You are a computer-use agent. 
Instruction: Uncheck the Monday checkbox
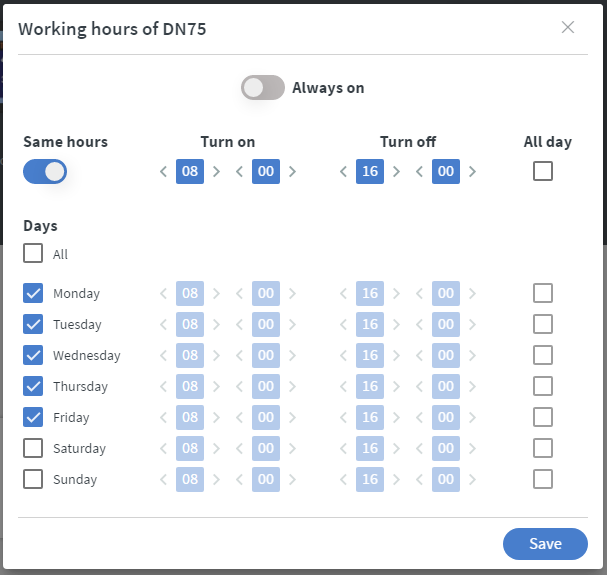[x=33, y=293]
